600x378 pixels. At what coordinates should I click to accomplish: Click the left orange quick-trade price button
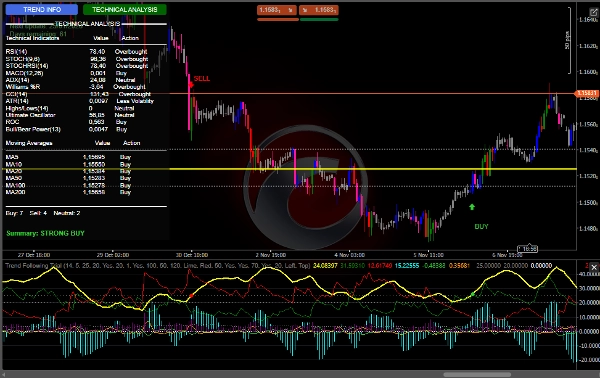point(277,10)
